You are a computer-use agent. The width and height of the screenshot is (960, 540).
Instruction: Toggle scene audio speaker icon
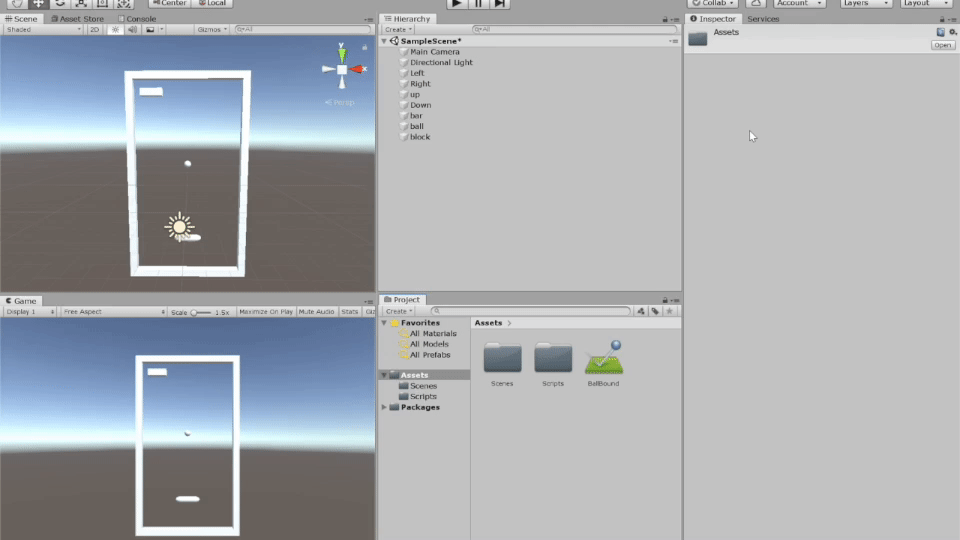132,30
